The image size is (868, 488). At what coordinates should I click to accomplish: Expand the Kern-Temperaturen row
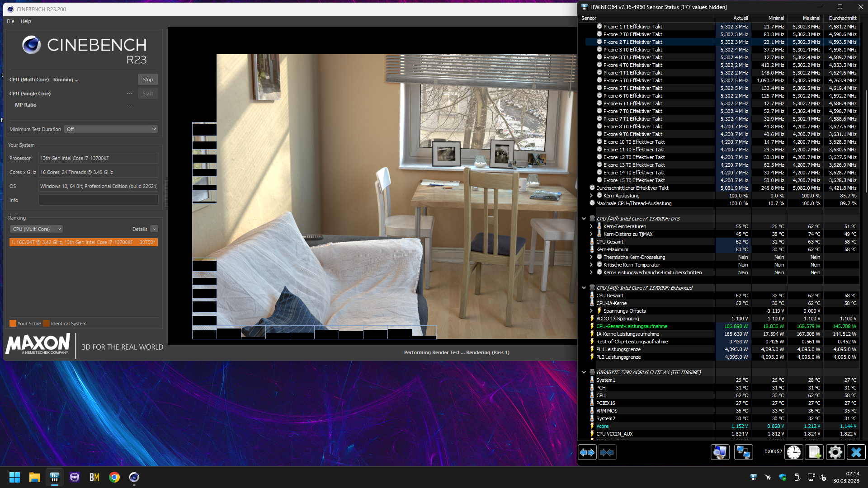tap(591, 226)
